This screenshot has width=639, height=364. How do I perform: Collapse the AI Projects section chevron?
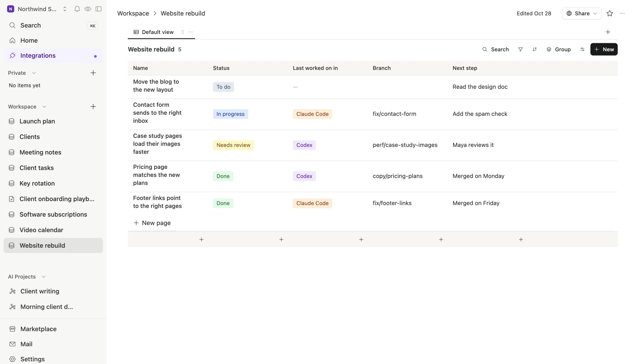(44, 277)
